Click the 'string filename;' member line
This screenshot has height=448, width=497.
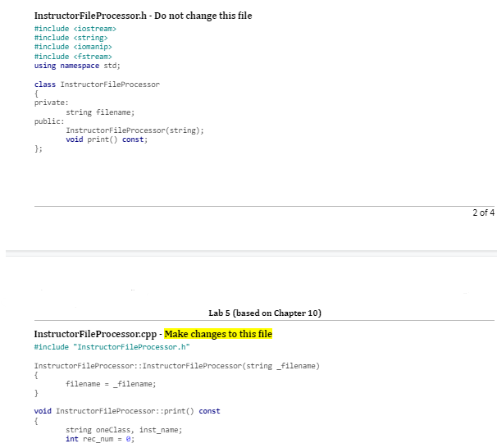(x=100, y=112)
